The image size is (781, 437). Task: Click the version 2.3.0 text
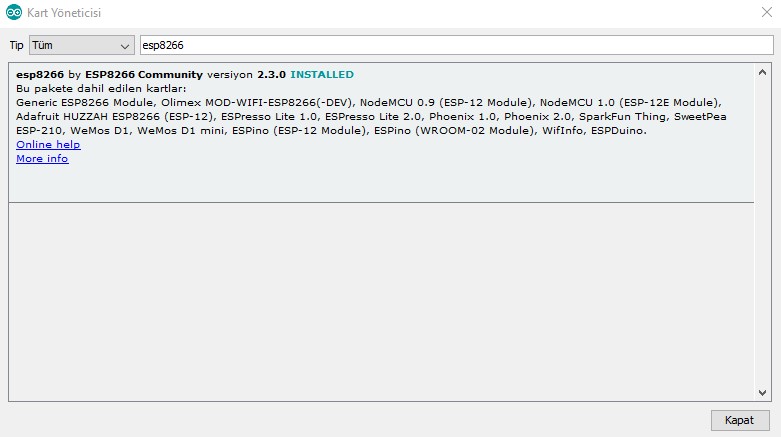click(271, 75)
